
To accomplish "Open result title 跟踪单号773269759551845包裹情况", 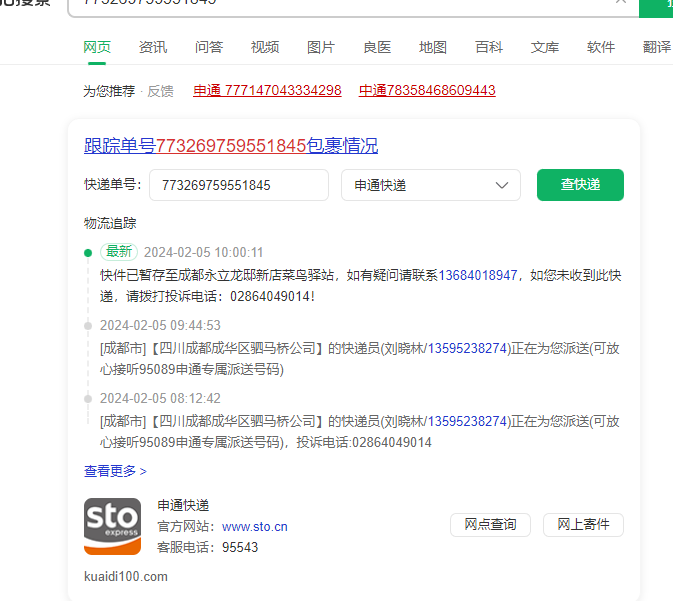I will 231,146.
